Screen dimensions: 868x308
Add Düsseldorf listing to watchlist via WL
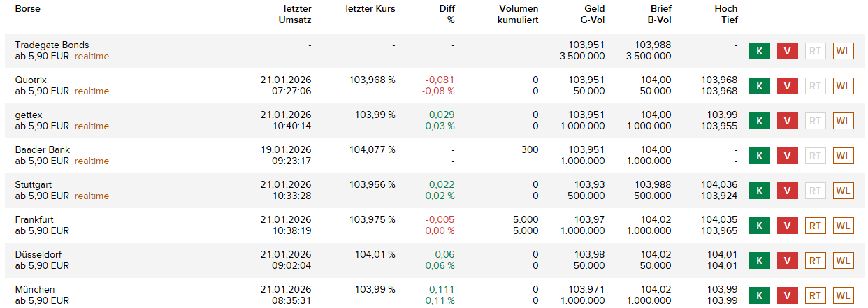844,261
